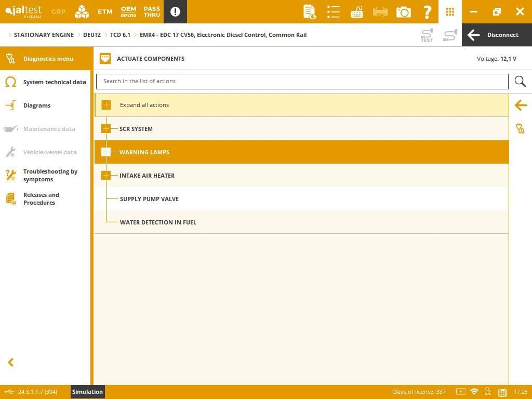
Task: Open the checklist icon in top toolbar
Action: click(334, 12)
